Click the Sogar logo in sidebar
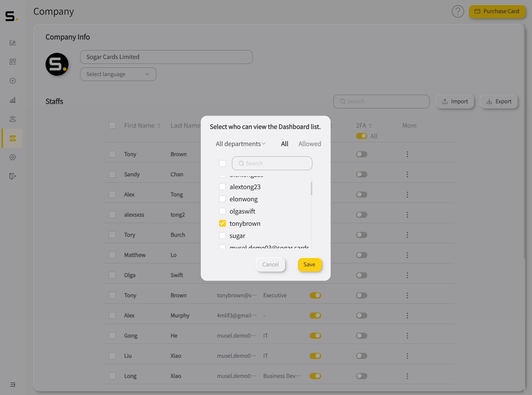532x395 pixels. 11,16
